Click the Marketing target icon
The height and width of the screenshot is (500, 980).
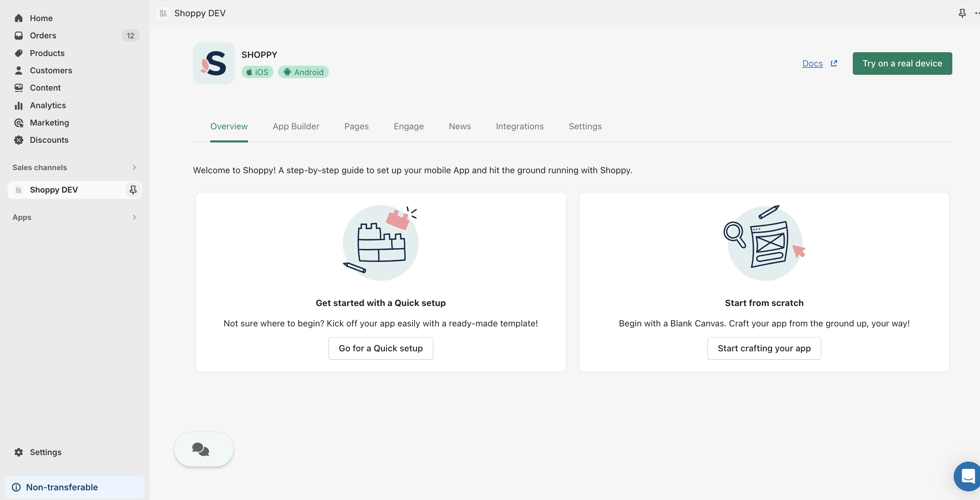[18, 122]
